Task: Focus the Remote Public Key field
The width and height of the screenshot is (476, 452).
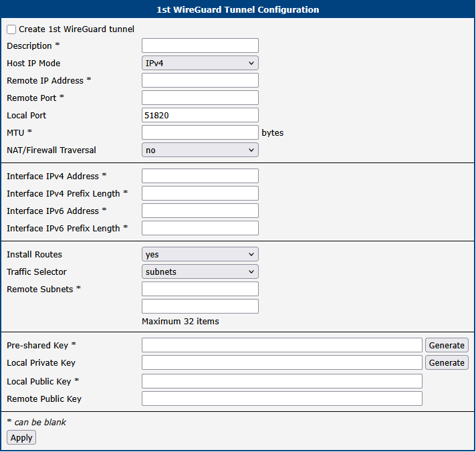Action: pyautogui.click(x=282, y=399)
